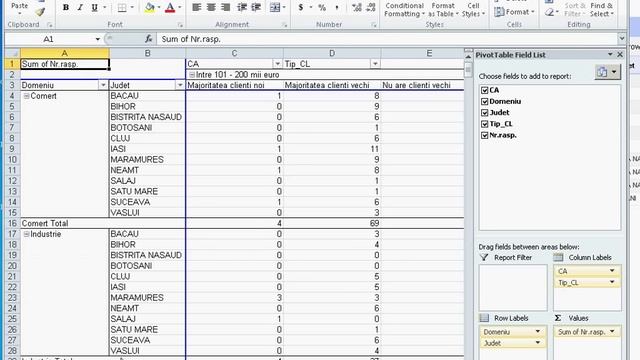Uncheck the Tip_CL field checkbox
Image resolution: width=640 pixels, height=360 pixels.
pyautogui.click(x=484, y=124)
